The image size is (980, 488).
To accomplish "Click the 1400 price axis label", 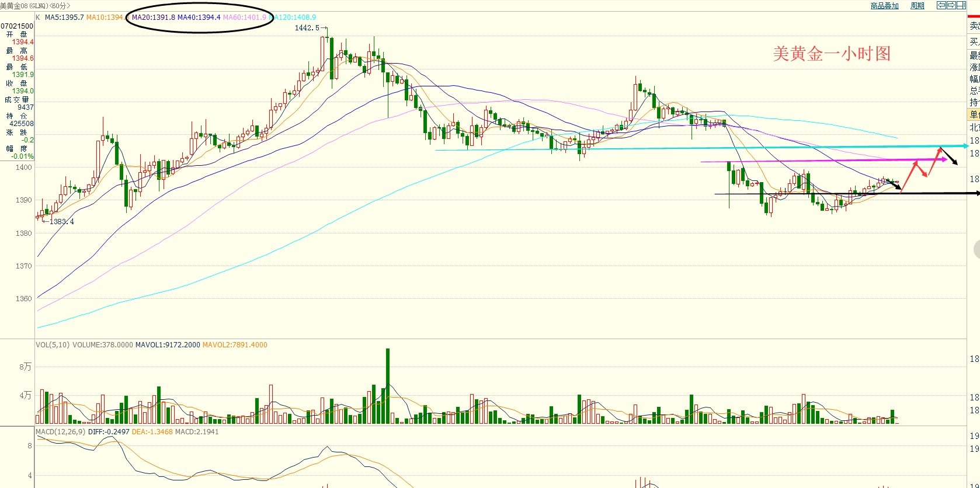I will (24, 168).
